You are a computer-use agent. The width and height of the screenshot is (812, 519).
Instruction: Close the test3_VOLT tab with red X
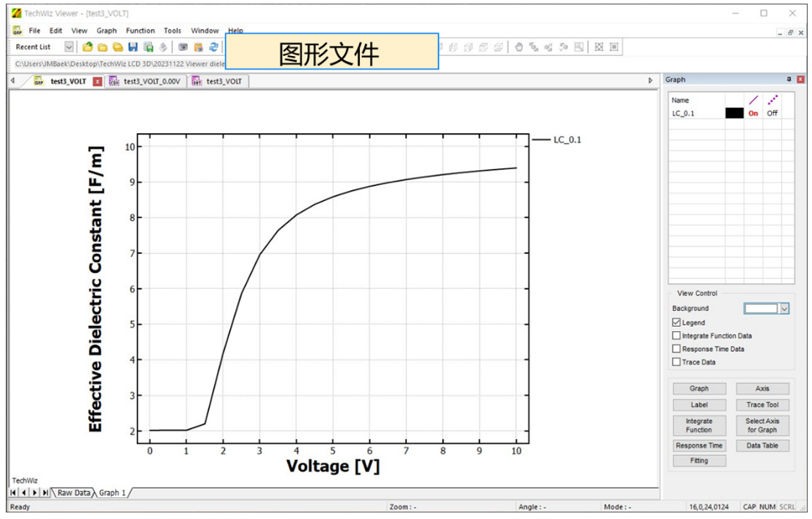(97, 82)
